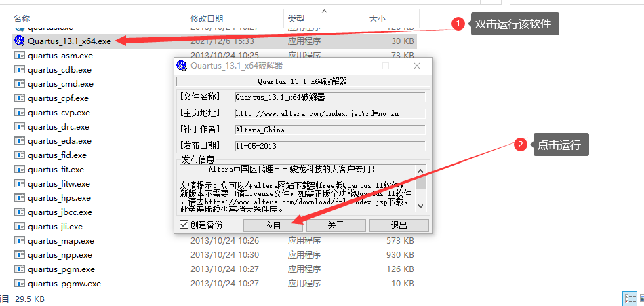Select the Quartus_13.1_x64.exe application icon
This screenshot has height=306, width=644.
19,41
